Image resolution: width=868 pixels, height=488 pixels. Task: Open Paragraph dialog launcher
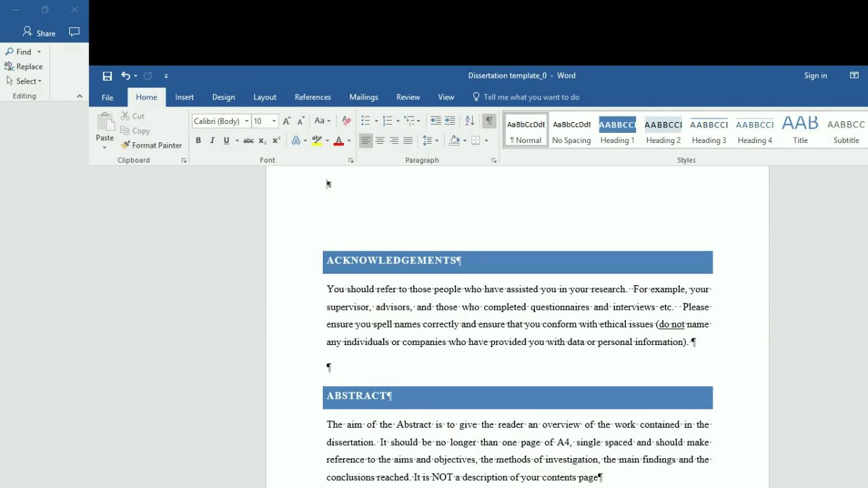pos(494,161)
